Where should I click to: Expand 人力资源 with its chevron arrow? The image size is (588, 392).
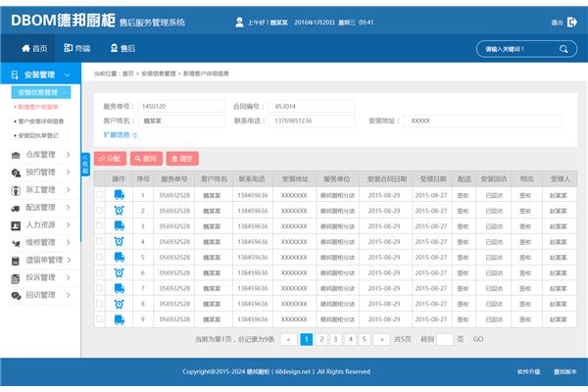pyautogui.click(x=69, y=224)
